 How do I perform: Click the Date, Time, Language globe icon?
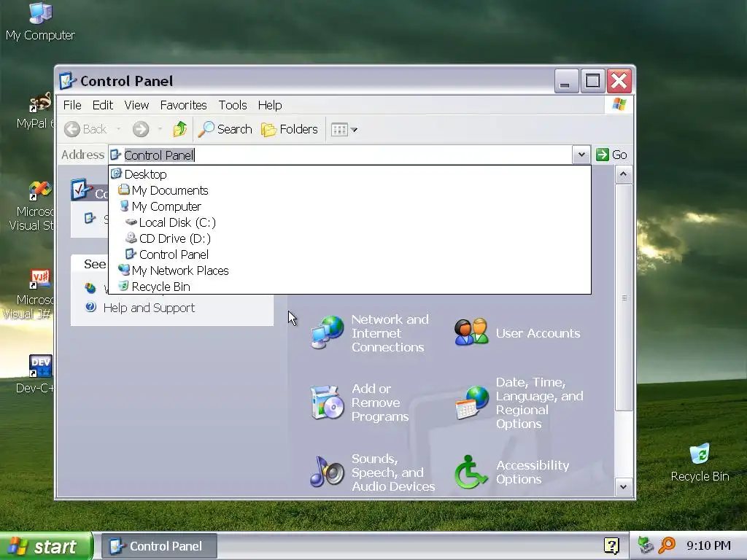click(x=472, y=402)
